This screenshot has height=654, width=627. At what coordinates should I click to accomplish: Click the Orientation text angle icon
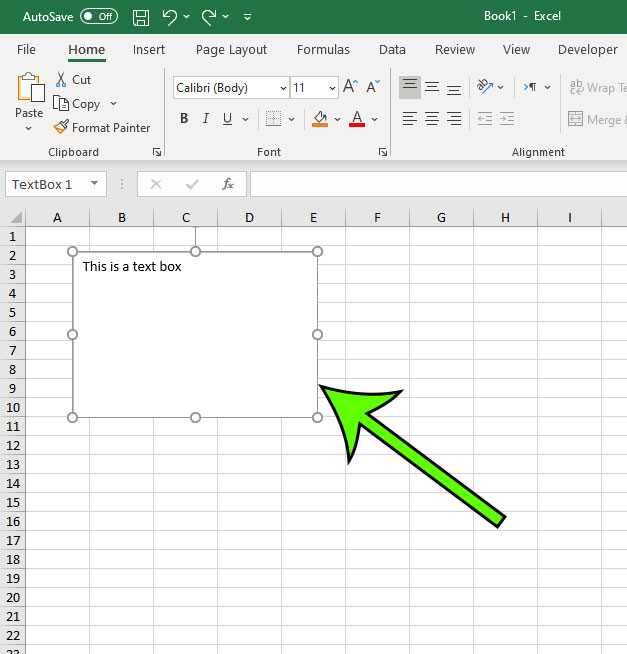[485, 87]
